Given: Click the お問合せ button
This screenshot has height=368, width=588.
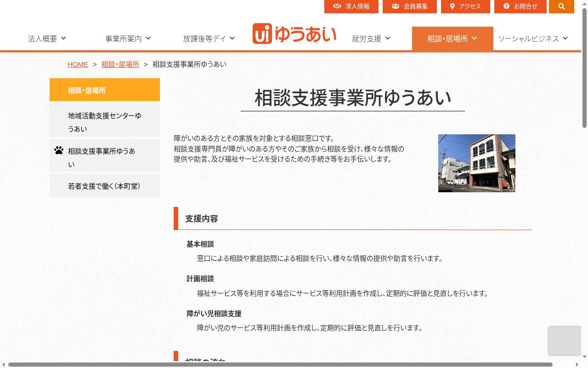Looking at the screenshot, I should 520,6.
